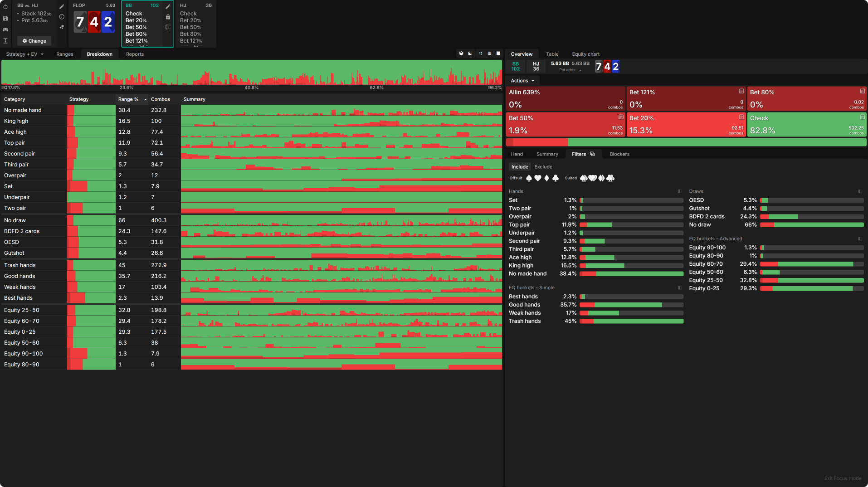
Task: Click the note icon on Bet 50% card
Action: [621, 117]
